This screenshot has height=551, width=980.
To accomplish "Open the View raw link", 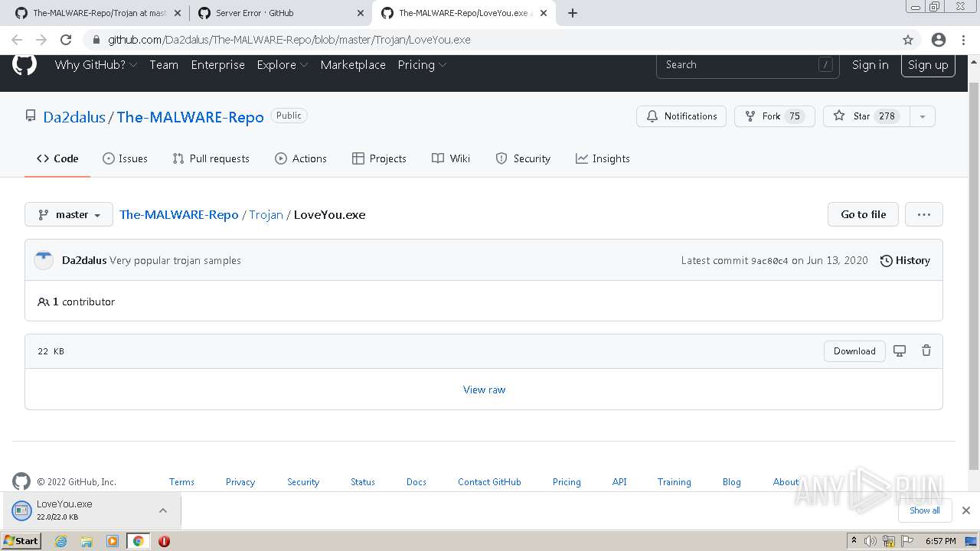I will coord(485,390).
